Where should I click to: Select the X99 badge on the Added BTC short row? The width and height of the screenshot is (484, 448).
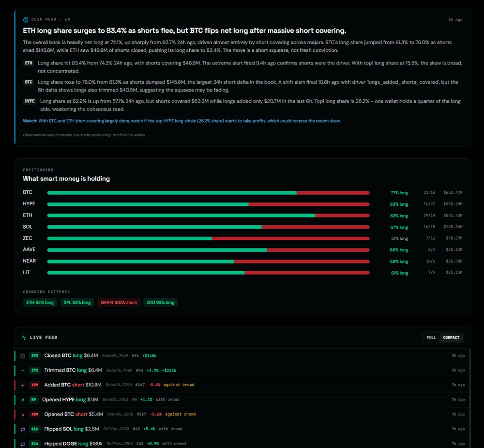pos(34,385)
